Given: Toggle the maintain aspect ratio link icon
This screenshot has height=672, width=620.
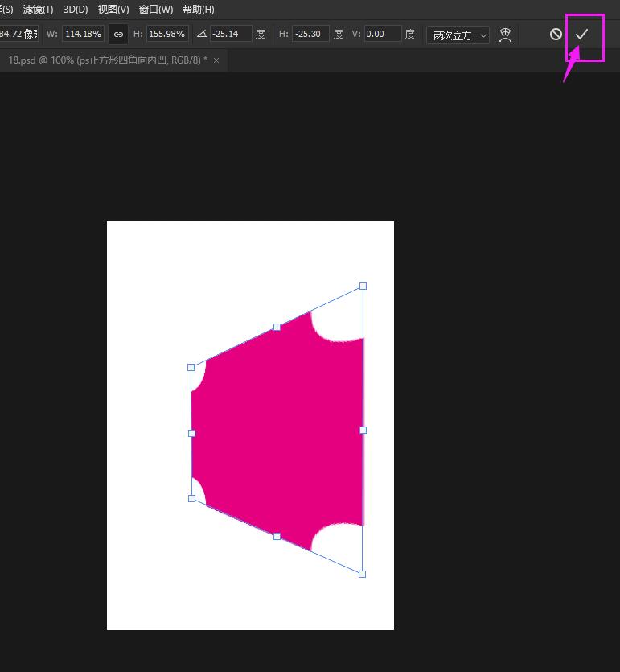Looking at the screenshot, I should point(118,35).
